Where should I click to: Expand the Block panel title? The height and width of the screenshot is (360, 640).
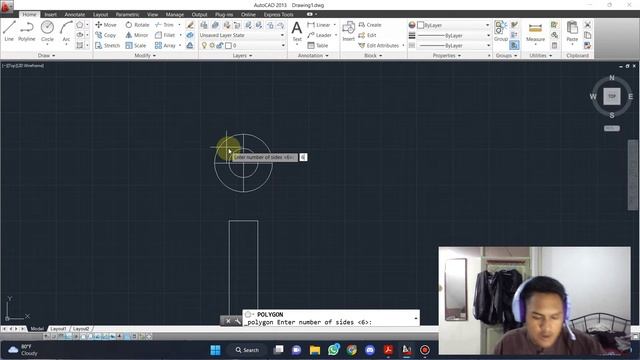click(x=373, y=55)
